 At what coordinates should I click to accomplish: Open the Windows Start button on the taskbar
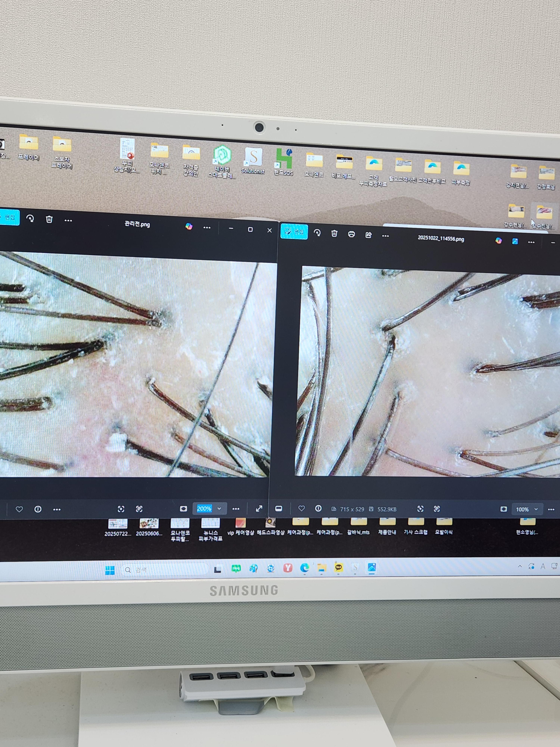pos(110,570)
